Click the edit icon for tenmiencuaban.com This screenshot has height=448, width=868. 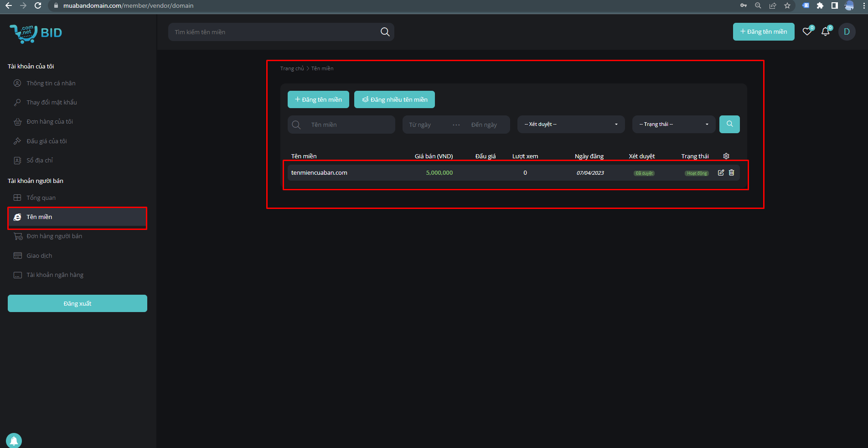tap(721, 172)
